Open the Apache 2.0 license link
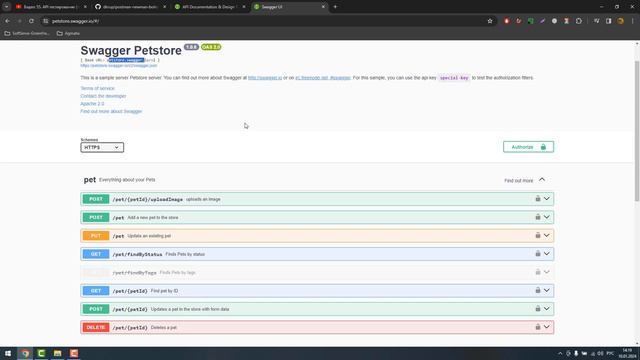The image size is (640, 360). click(92, 104)
